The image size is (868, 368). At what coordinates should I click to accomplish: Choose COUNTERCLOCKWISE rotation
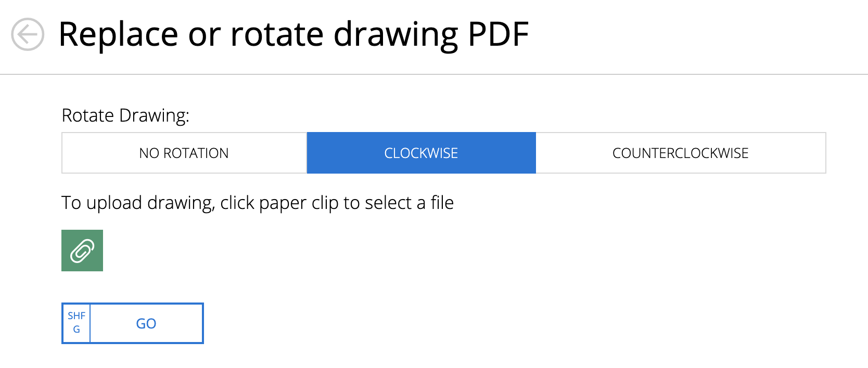pyautogui.click(x=681, y=153)
